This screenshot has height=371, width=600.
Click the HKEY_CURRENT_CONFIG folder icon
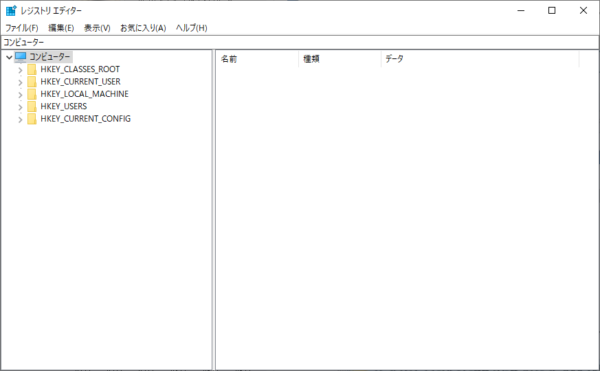point(32,119)
